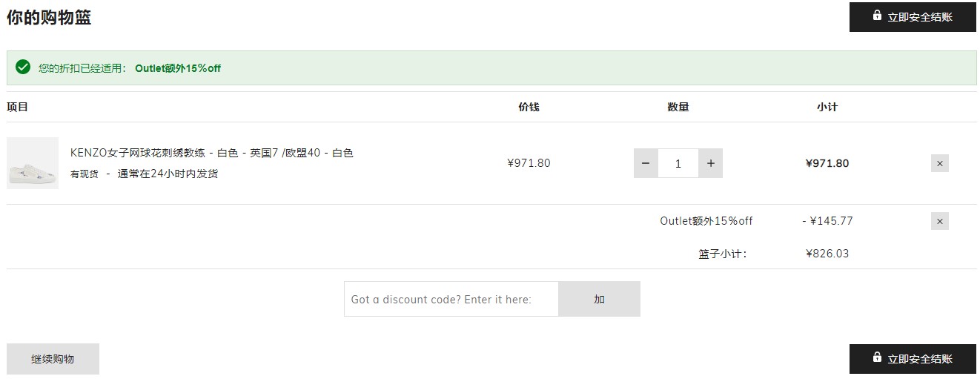Select the 数量 column header
This screenshot has height=379, width=980.
(x=678, y=107)
